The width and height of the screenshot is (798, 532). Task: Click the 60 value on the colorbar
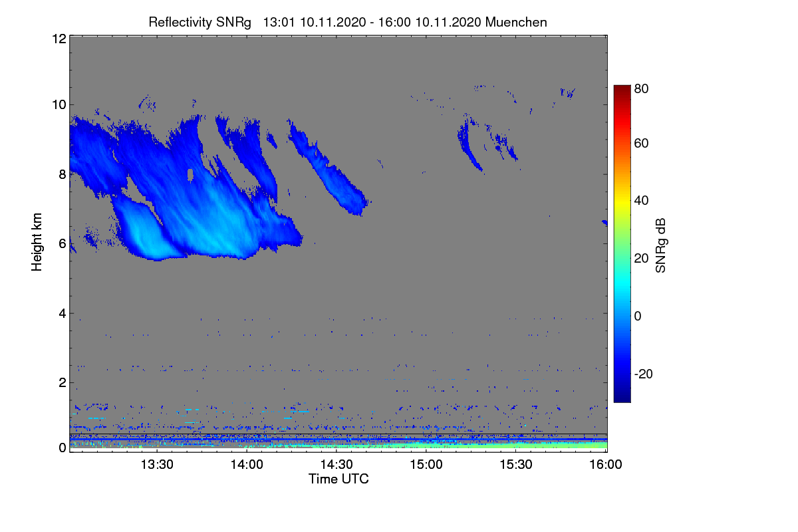pyautogui.click(x=641, y=143)
